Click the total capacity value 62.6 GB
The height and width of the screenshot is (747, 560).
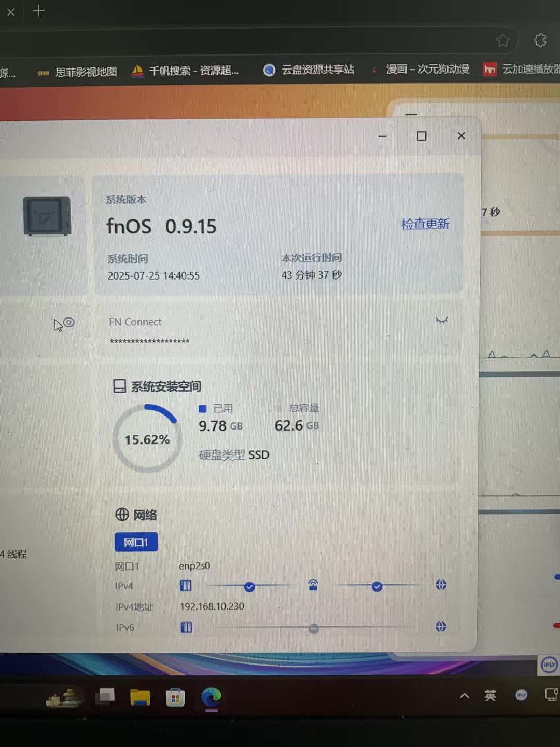click(x=297, y=425)
